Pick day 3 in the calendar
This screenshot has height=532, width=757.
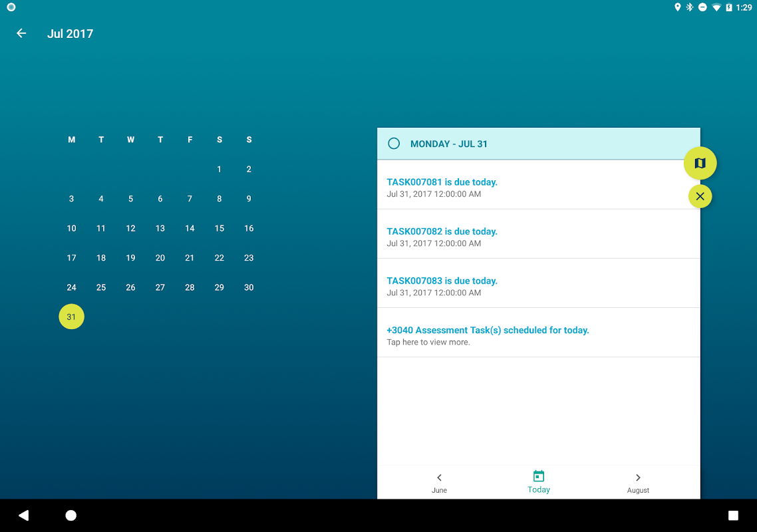click(x=71, y=198)
